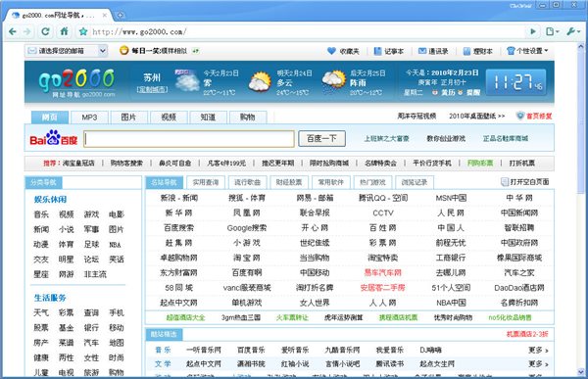Image resolution: width=588 pixels, height=379 pixels.
Task: Click the 百度一下 search button
Action: click(x=321, y=139)
